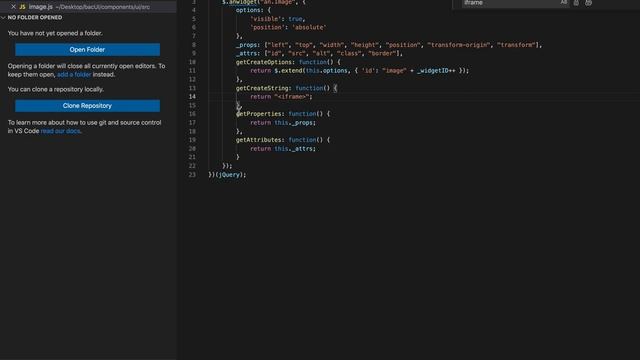Click 'this._attrs' on line 20
Viewport: 640px width, 360px height.
294,149
